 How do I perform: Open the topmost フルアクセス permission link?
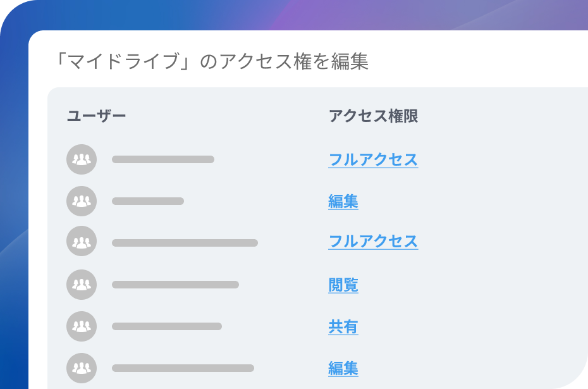click(x=373, y=159)
